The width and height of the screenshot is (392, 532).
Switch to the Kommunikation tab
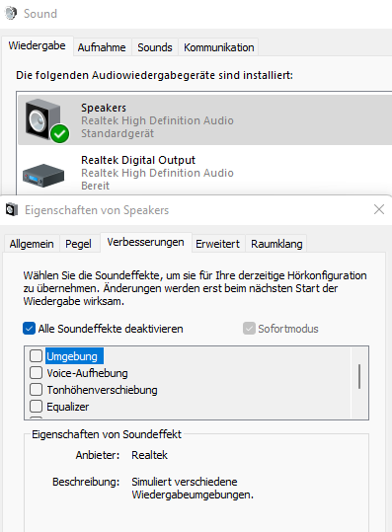(219, 47)
